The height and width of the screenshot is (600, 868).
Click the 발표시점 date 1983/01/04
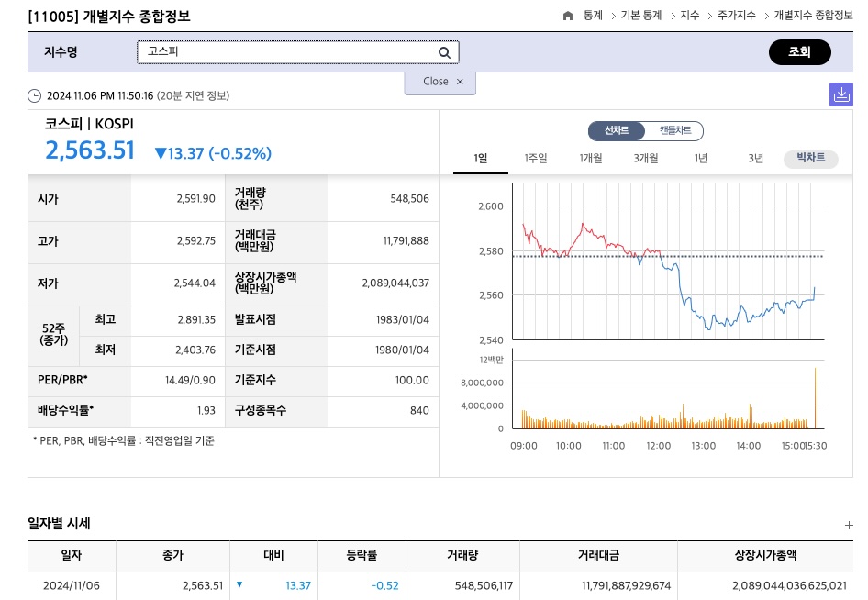(403, 320)
